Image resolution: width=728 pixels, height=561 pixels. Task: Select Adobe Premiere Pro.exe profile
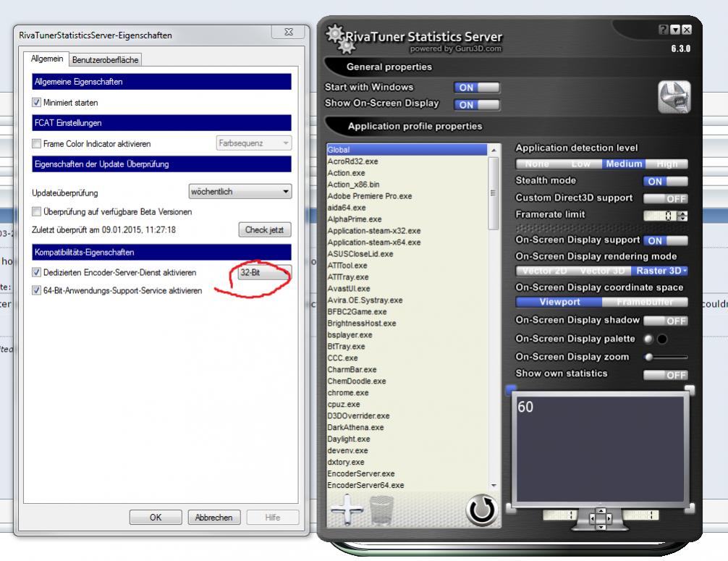click(407, 196)
